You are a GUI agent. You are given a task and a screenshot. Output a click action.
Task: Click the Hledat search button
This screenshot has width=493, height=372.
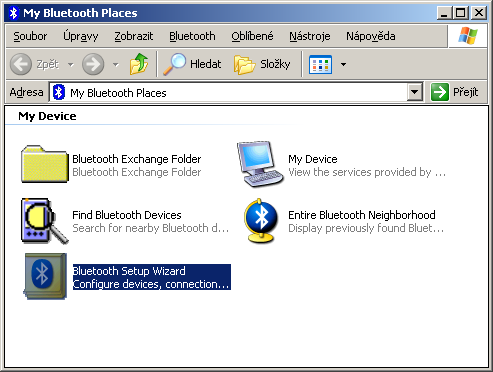192,64
